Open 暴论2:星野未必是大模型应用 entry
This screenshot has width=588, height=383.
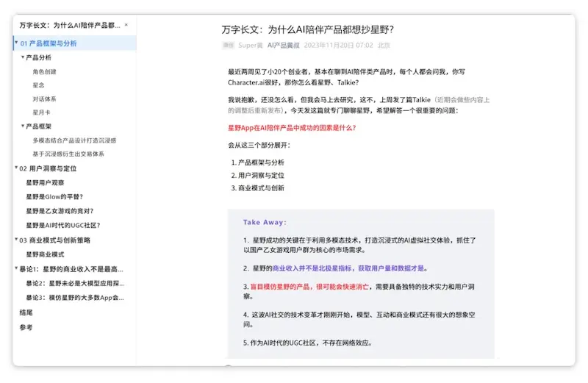tap(75, 283)
